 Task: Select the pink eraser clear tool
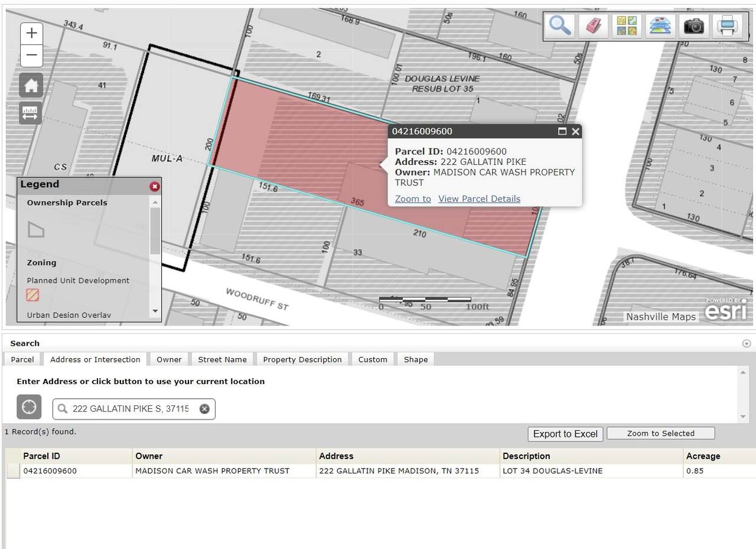point(593,26)
